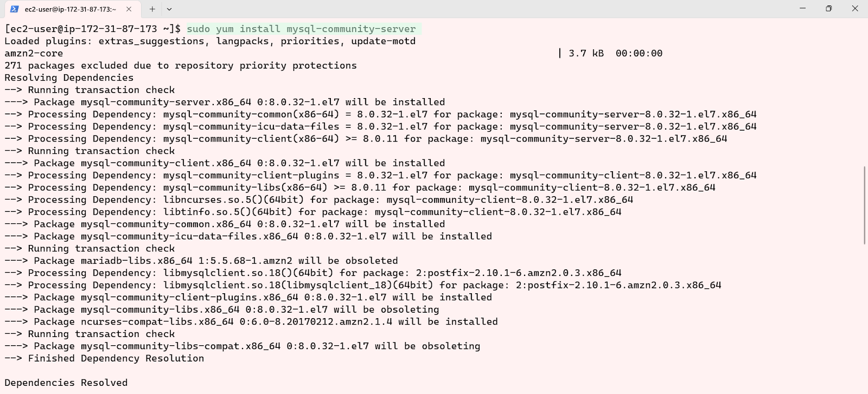
Task: Close the ec2-user terminal tab
Action: click(129, 9)
